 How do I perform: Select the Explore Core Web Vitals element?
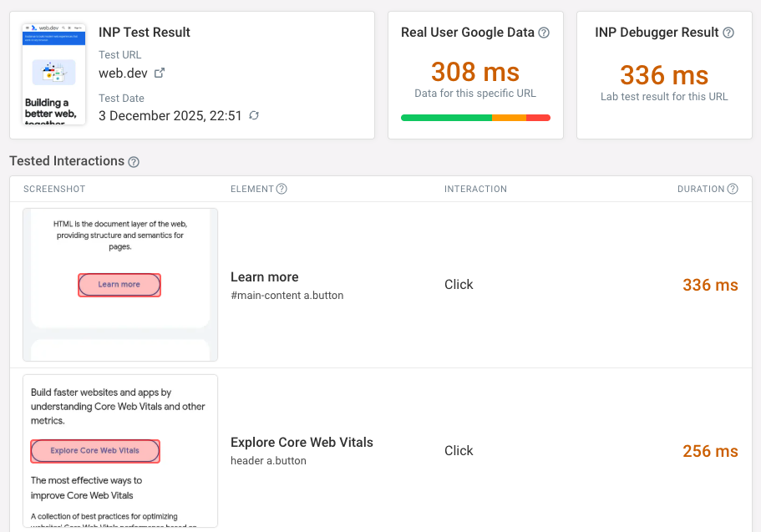pos(302,442)
